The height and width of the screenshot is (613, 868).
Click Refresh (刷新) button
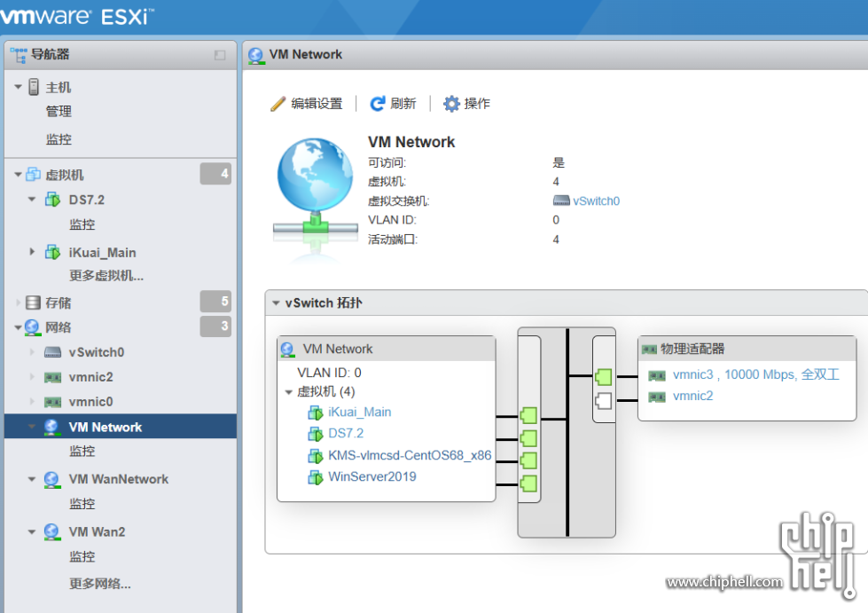coord(393,104)
